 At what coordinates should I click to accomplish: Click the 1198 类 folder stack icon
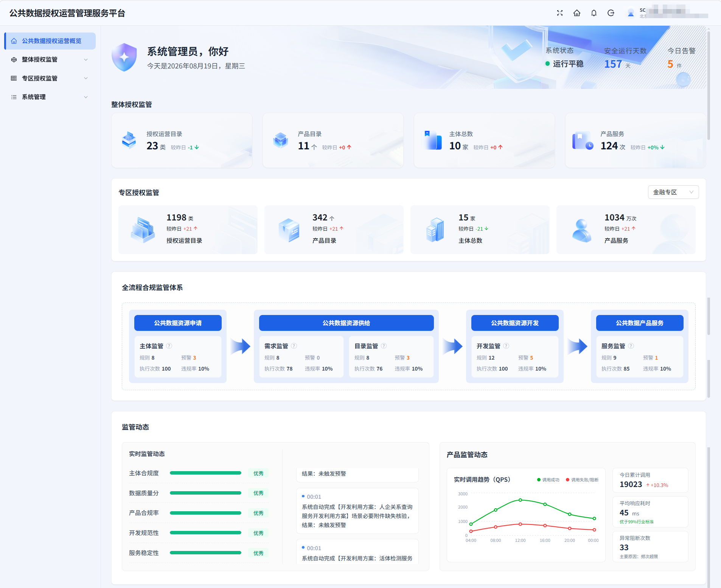click(x=143, y=230)
